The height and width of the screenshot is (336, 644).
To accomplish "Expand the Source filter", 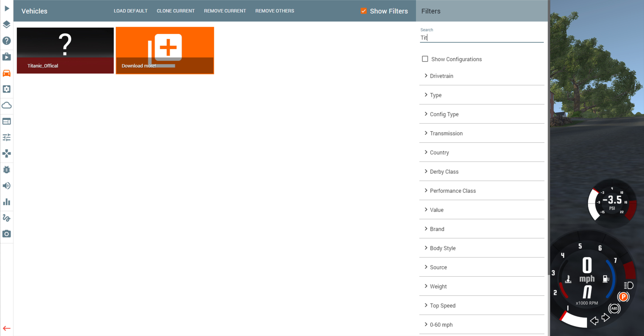I will coord(482,267).
